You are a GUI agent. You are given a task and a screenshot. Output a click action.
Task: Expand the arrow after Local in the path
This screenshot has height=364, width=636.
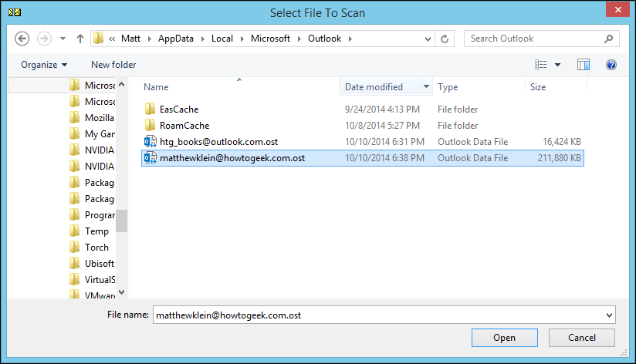(242, 39)
